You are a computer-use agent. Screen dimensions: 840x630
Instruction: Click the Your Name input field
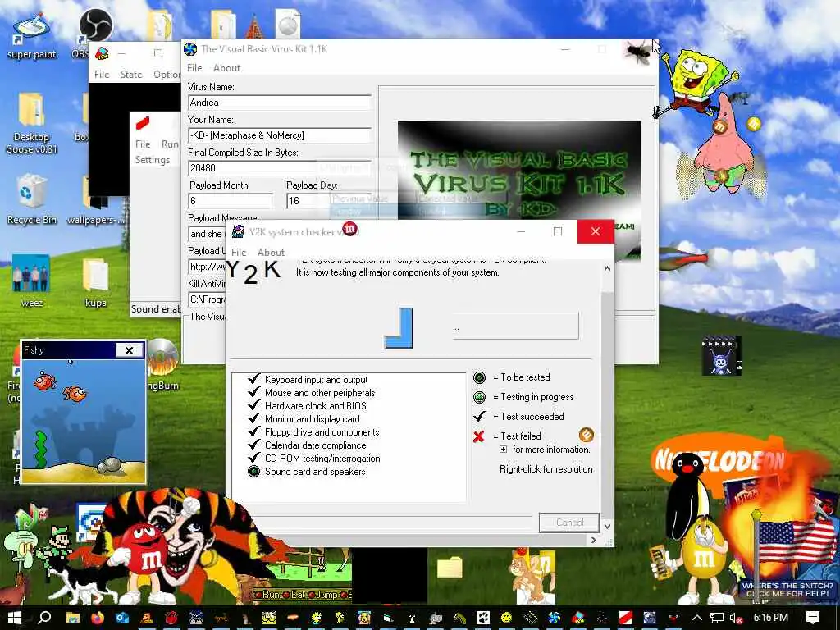point(280,135)
